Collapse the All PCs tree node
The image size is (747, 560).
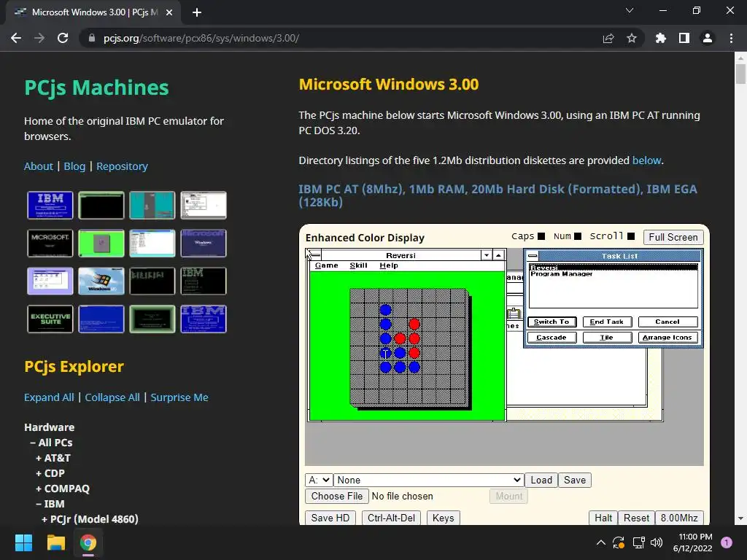pos(52,443)
